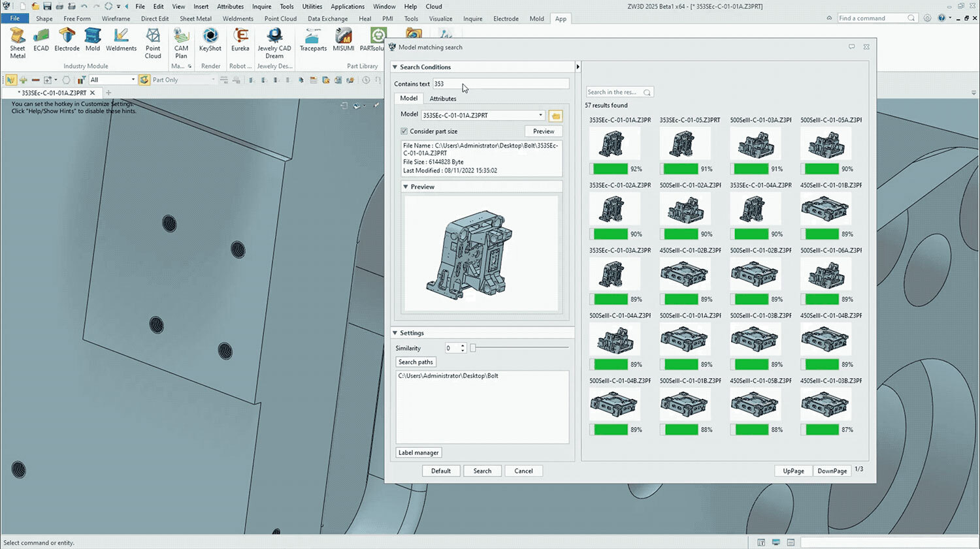
Task: Open quick access toolbar customize arrow
Action: pyautogui.click(x=118, y=7)
